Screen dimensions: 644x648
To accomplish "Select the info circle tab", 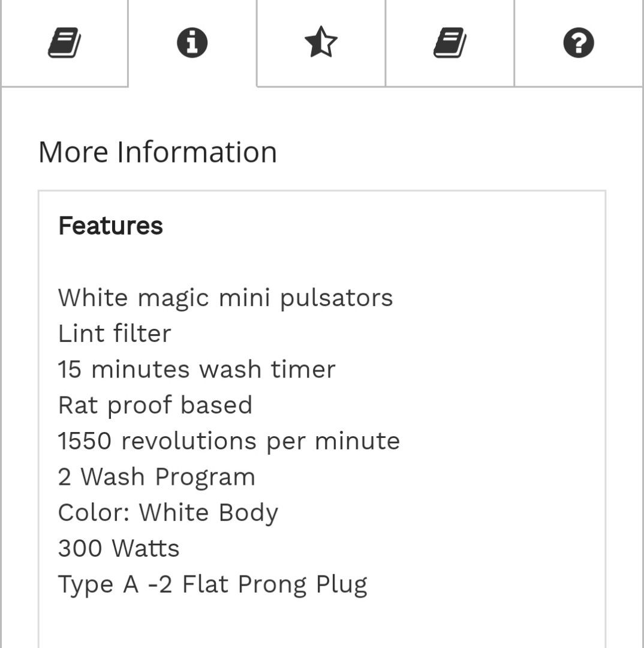I will pyautogui.click(x=192, y=43).
